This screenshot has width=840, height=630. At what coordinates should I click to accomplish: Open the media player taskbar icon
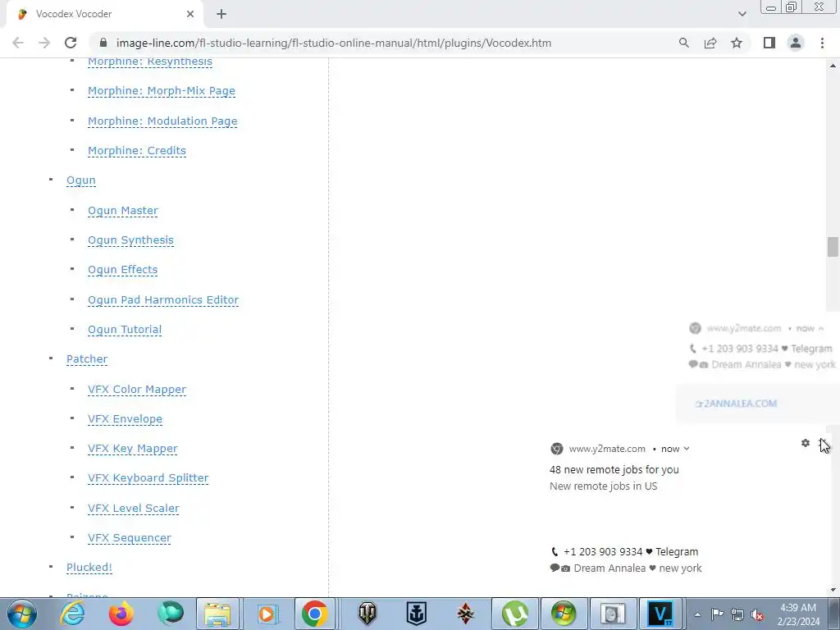point(267,614)
